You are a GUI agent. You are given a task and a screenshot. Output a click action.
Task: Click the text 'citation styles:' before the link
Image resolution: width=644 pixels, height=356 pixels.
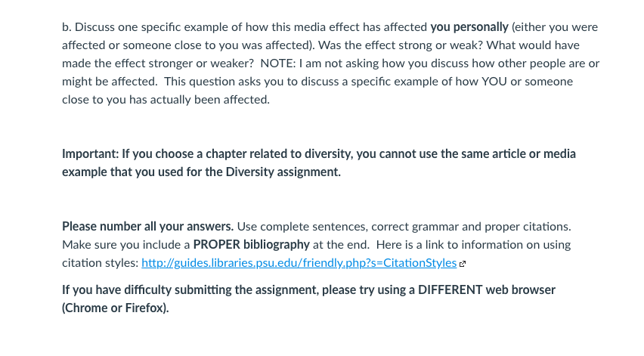coord(101,263)
